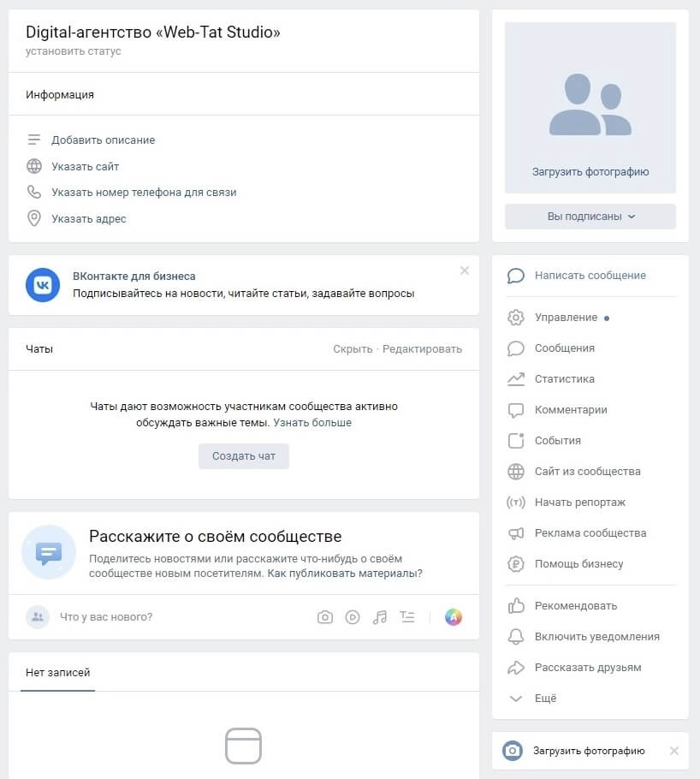
Task: Open Сообщения in the community menu
Action: tap(565, 348)
